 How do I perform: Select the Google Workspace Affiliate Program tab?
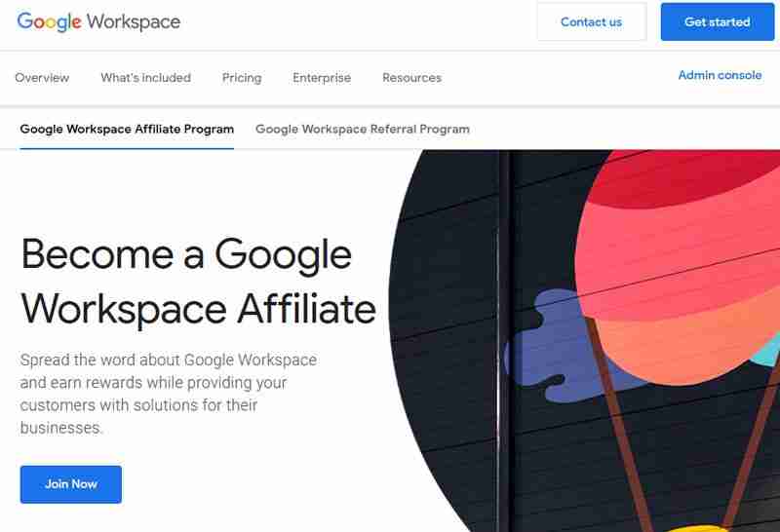127,129
